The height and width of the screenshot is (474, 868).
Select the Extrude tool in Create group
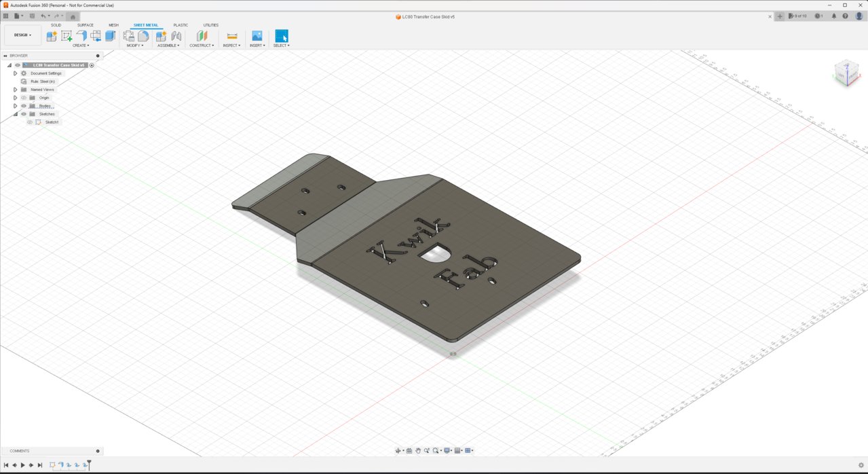click(x=110, y=36)
